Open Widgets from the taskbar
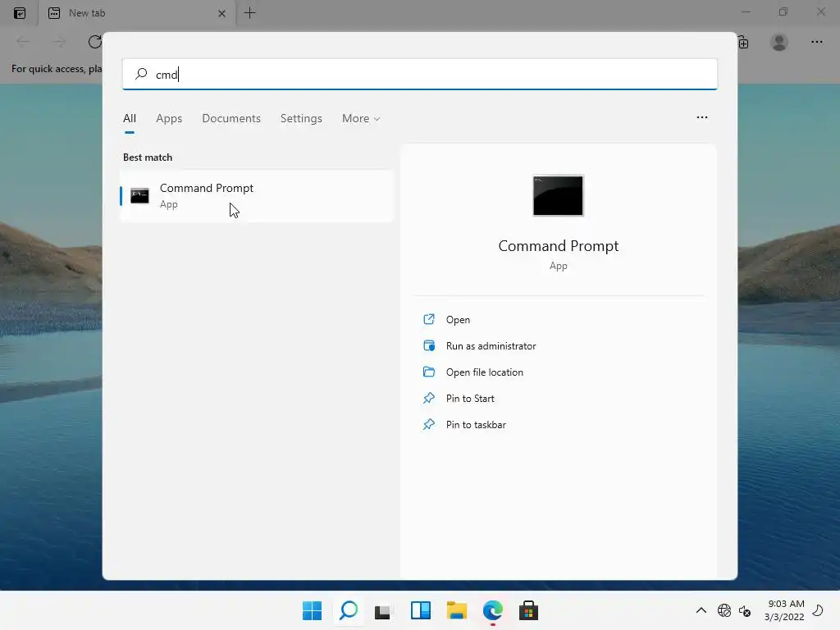840x630 pixels. tap(421, 610)
